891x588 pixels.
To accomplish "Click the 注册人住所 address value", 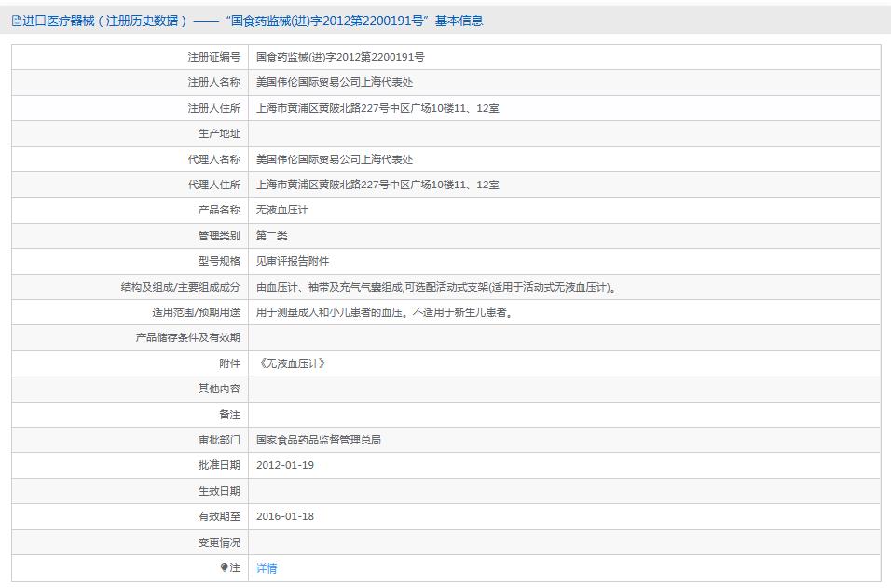I will (377, 108).
